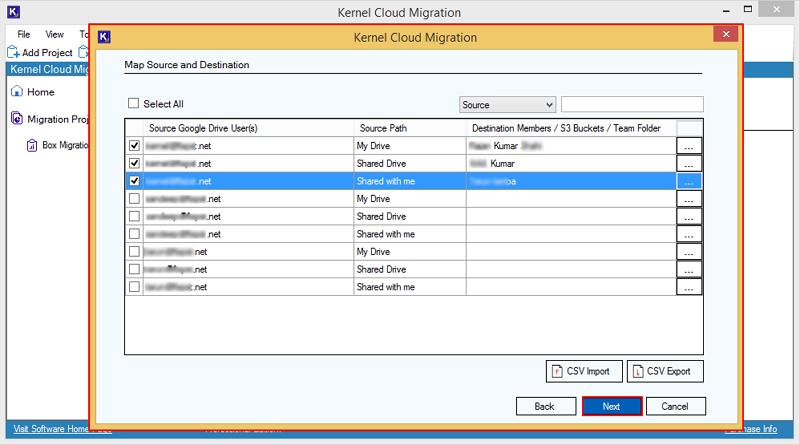Select the eighth row's Shared Drive cell

pos(410,269)
